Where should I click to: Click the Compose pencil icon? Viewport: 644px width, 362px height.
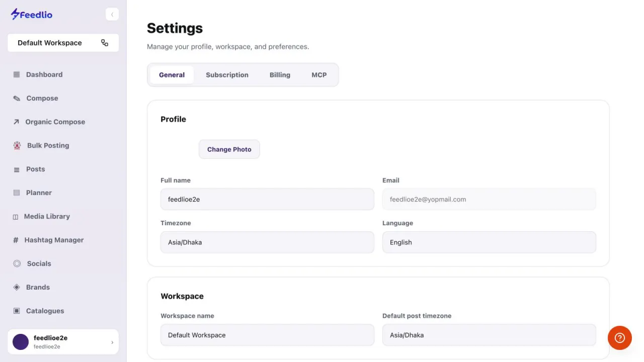point(17,98)
